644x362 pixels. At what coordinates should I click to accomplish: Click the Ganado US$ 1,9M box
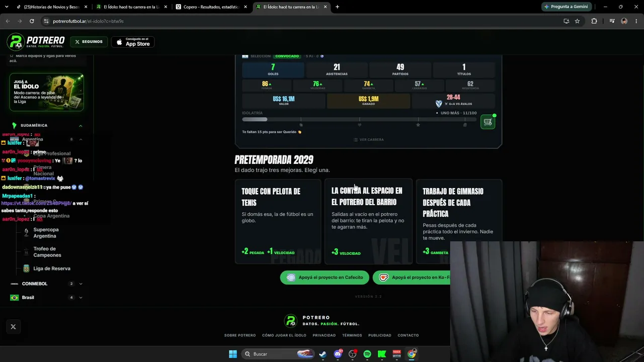coord(369,101)
